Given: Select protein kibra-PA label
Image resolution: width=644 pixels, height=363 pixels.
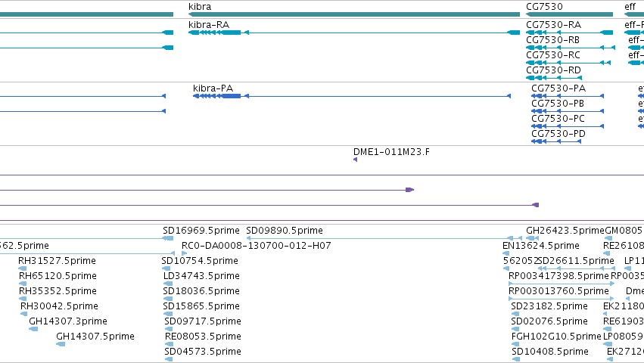Looking at the screenshot, I should pos(213,88).
